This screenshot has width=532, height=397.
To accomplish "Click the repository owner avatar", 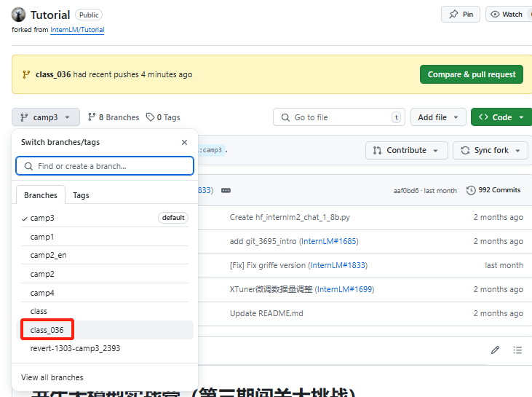I will click(18, 15).
